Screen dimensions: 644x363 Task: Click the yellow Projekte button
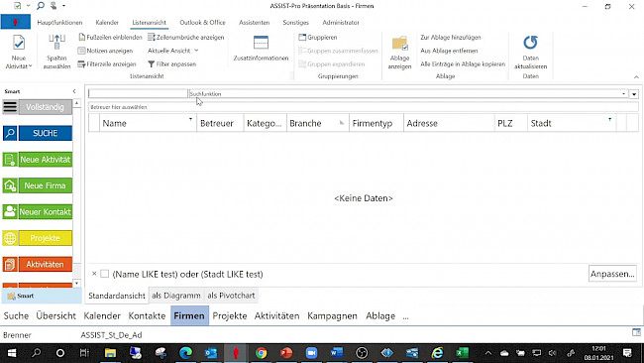[x=46, y=238]
